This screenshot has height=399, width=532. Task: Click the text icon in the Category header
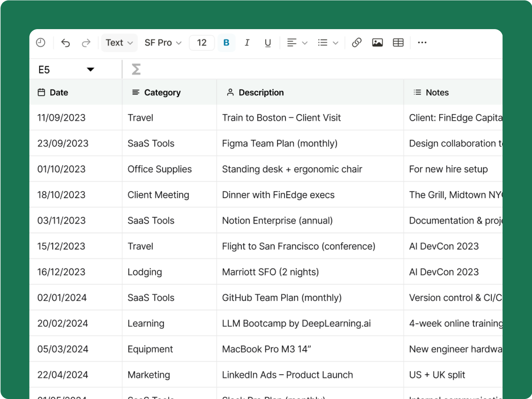point(136,92)
